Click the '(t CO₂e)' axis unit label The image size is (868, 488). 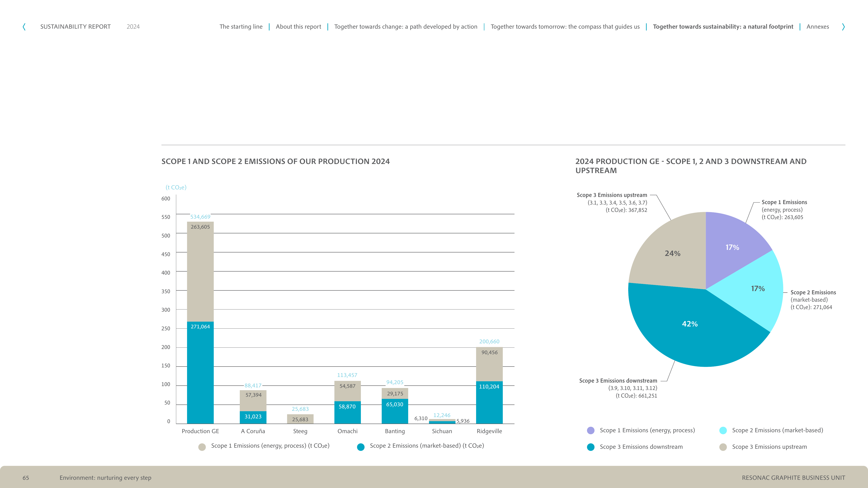(176, 187)
